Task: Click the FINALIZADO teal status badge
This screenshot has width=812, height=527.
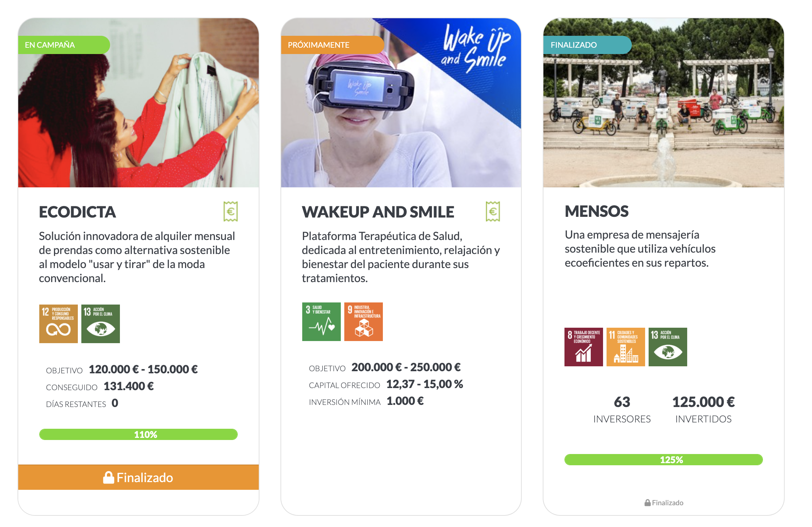Action: [x=587, y=45]
